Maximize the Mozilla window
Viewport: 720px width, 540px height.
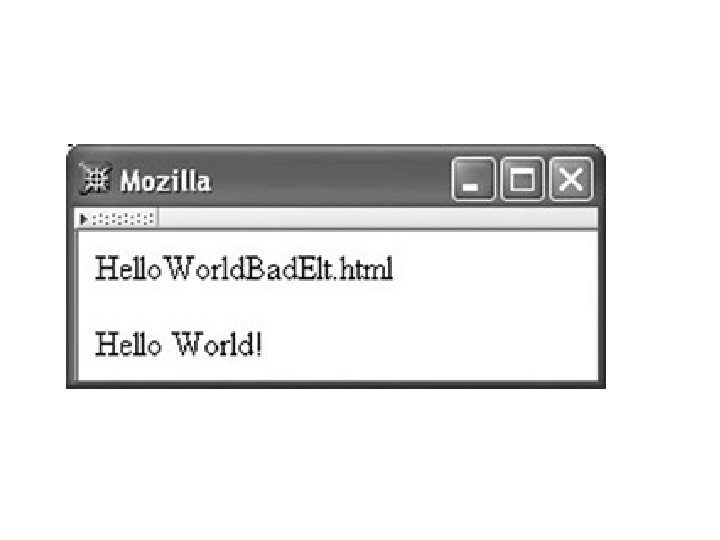coord(522,179)
